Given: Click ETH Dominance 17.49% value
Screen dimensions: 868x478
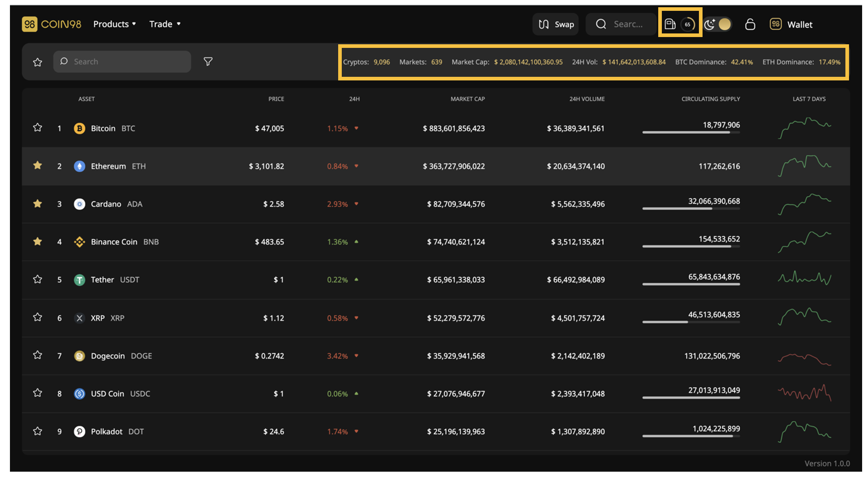Looking at the screenshot, I should [x=830, y=62].
